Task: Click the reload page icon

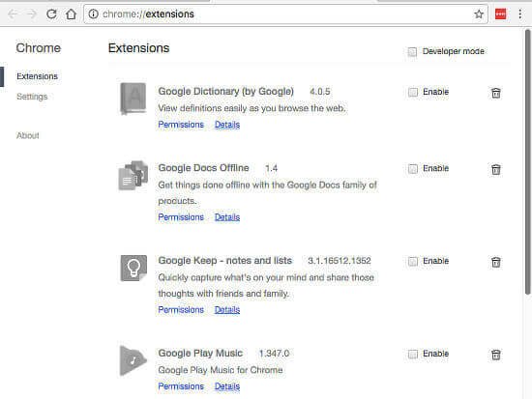Action: pos(51,14)
